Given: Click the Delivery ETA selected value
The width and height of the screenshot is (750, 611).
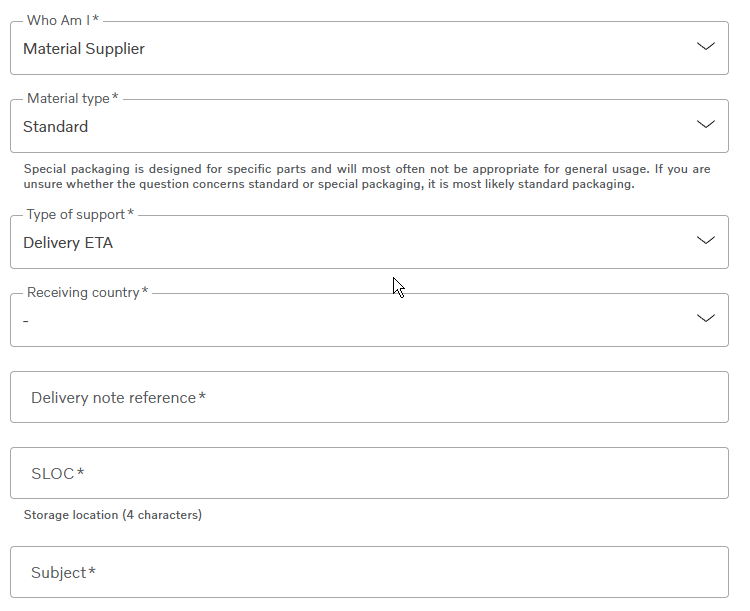Looking at the screenshot, I should (x=68, y=243).
